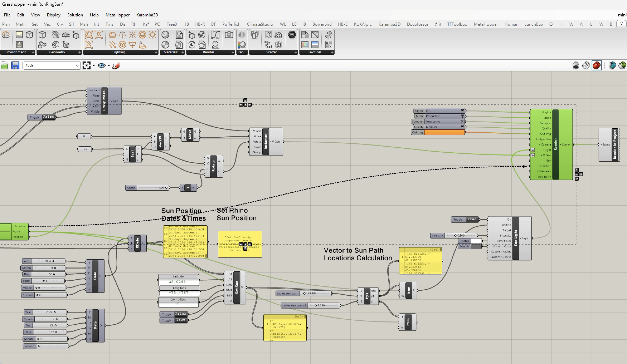Click the red shaded preview mode icon
Screen dimensions: 627x364
tap(596, 66)
